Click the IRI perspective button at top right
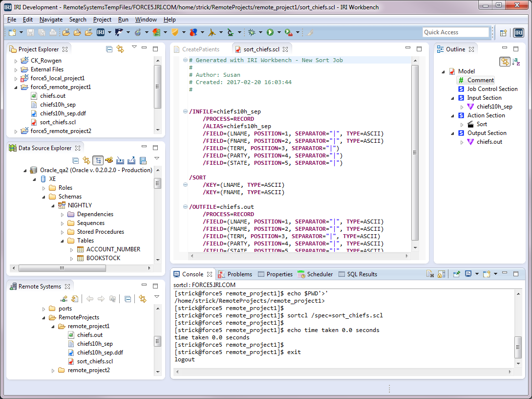Screen dimensions: 532x399 coord(518,33)
